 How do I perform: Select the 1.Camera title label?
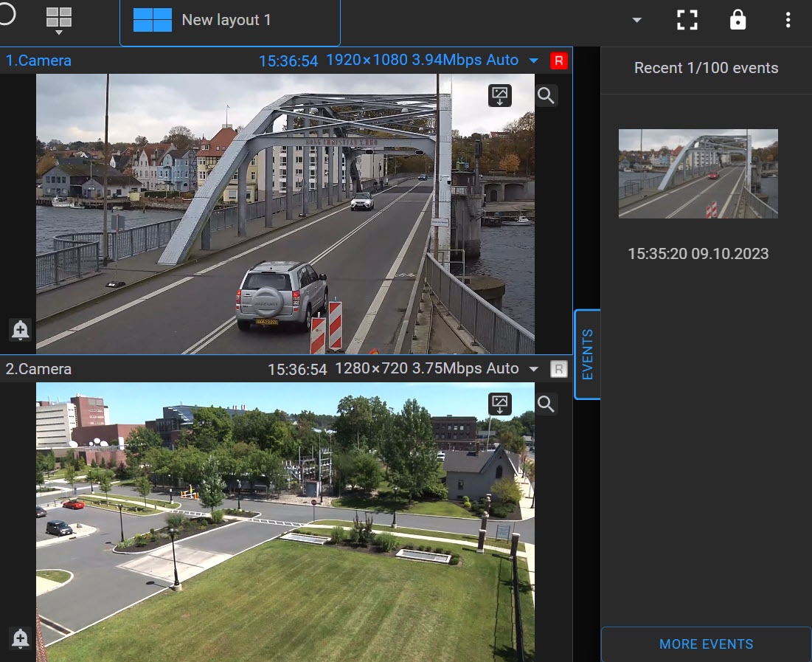[38, 61]
